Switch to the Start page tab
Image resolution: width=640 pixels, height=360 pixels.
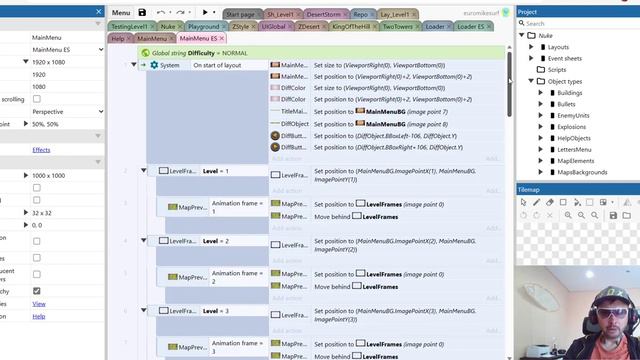(240, 14)
